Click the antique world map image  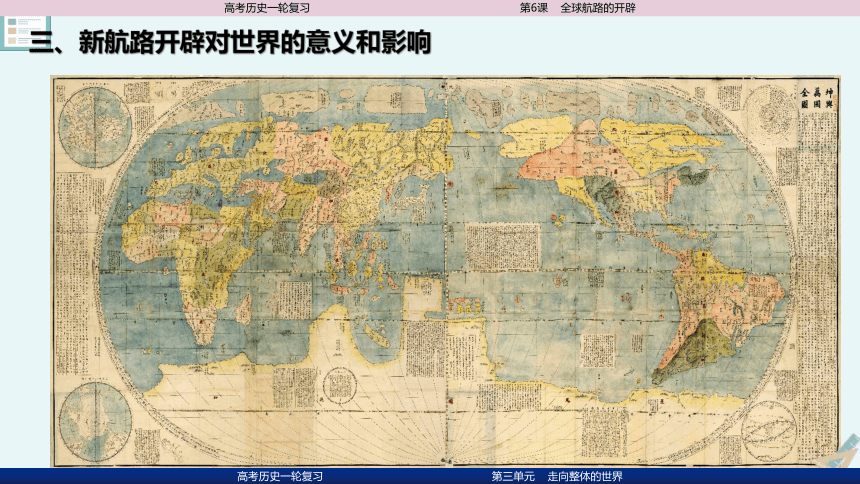tap(445, 271)
